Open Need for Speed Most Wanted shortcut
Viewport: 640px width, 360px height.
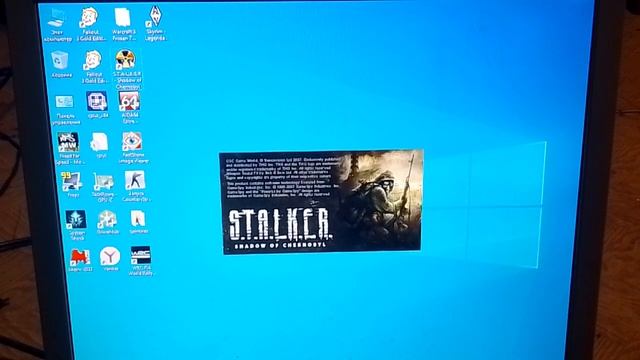coord(69,149)
